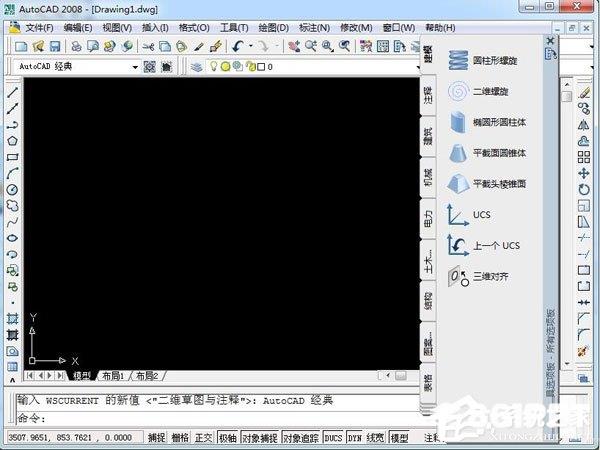Screen dimensions: 600x450
Task: Select the Arc tool
Action: pyautogui.click(x=13, y=173)
